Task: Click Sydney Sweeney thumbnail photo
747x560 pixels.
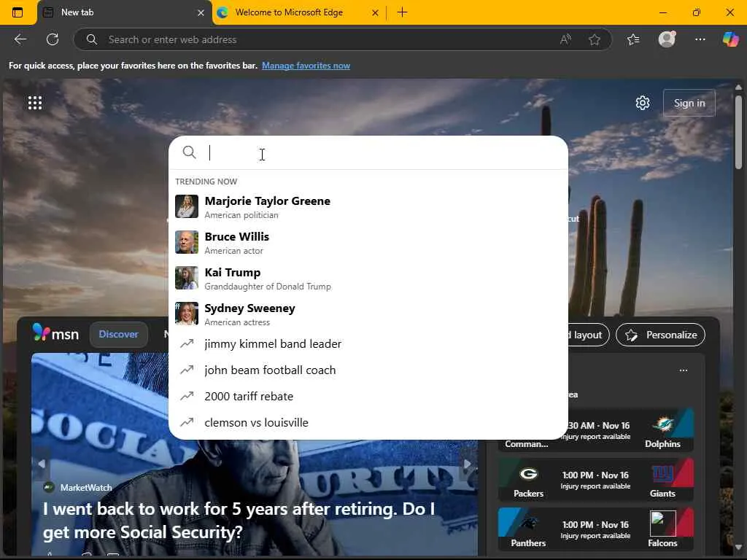Action: click(x=187, y=314)
